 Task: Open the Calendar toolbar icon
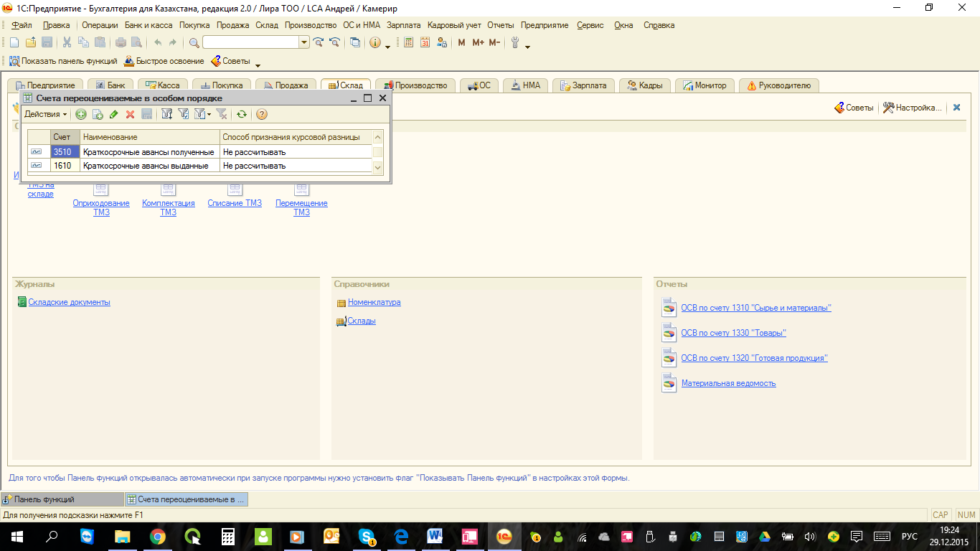point(425,42)
